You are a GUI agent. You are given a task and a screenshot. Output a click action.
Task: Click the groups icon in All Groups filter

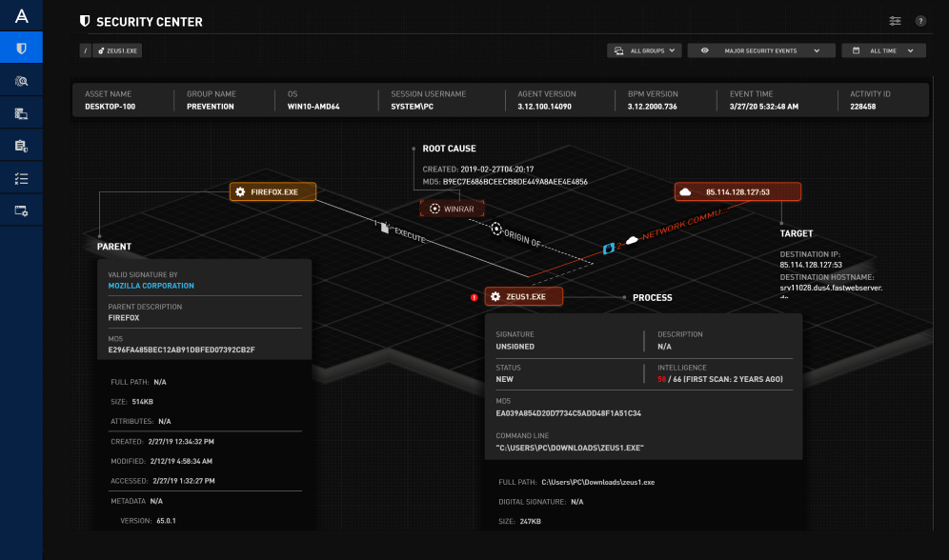(618, 50)
